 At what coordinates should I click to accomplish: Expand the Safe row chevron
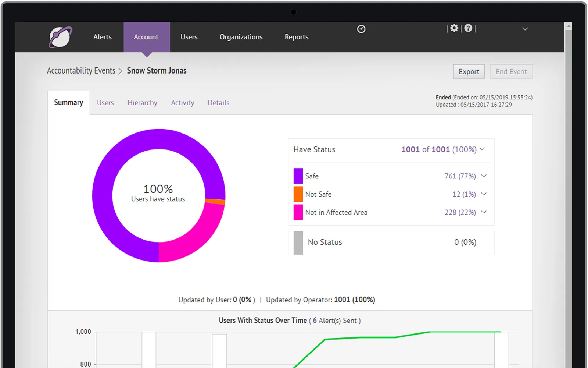pyautogui.click(x=484, y=176)
